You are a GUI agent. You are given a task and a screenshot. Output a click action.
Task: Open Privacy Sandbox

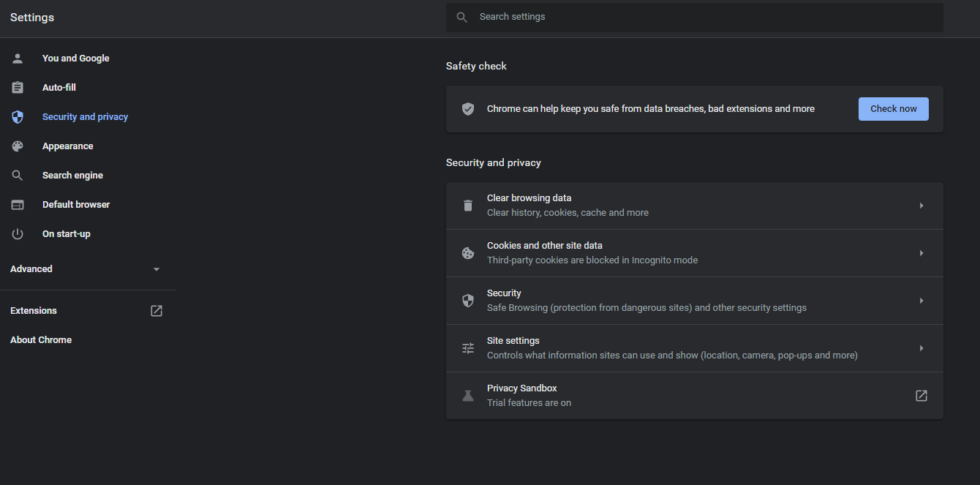(x=695, y=396)
